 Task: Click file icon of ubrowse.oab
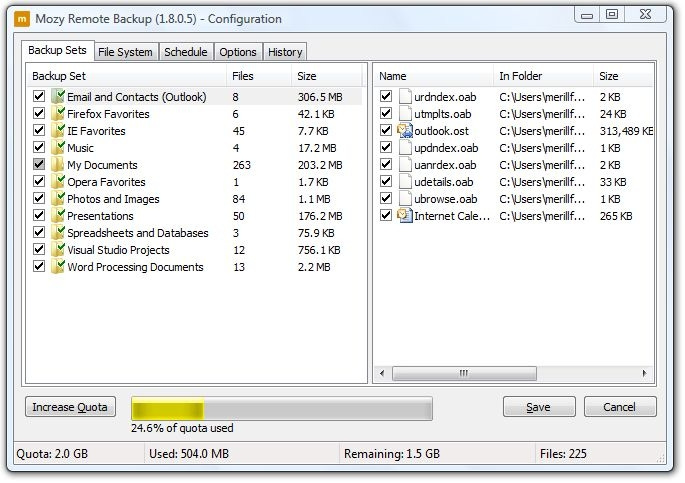coord(405,199)
